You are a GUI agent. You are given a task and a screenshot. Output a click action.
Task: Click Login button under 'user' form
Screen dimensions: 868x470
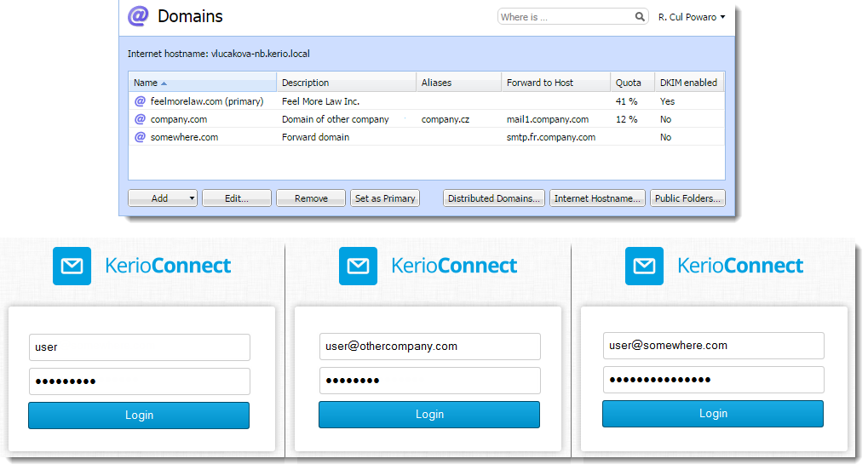[139, 416]
